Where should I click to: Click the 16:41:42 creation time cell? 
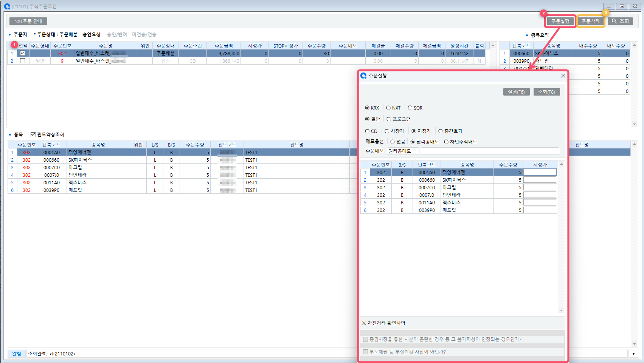tap(459, 53)
